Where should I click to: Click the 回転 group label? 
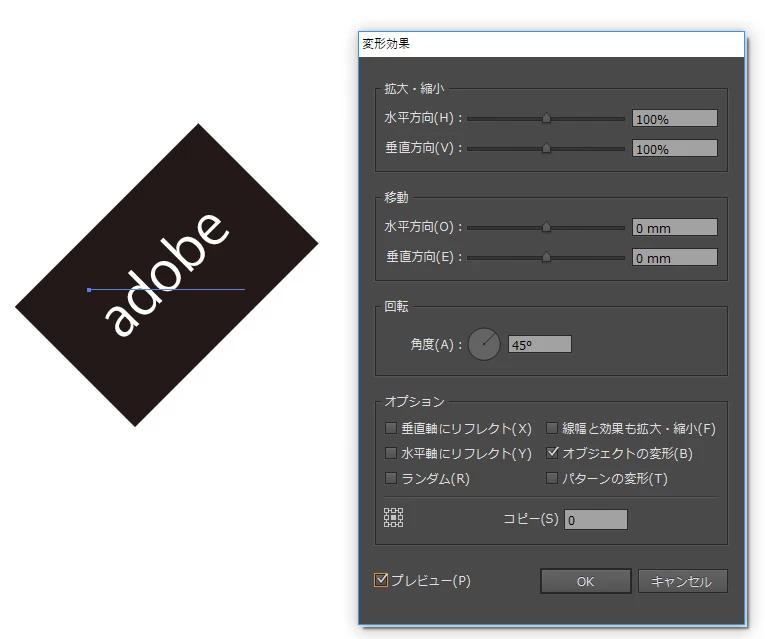[396, 306]
